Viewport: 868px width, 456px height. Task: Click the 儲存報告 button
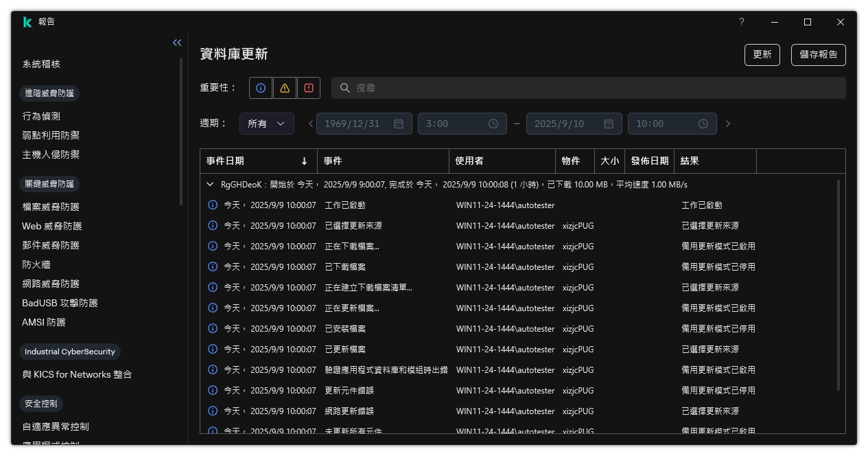(818, 54)
